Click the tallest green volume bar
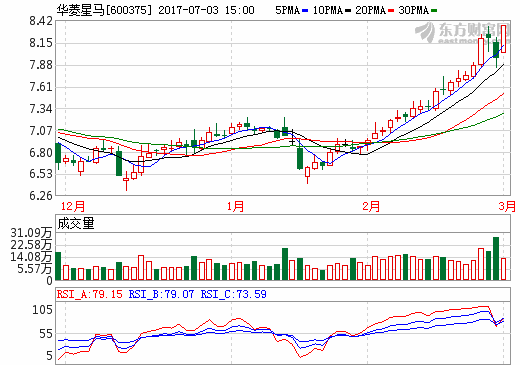 click(x=496, y=258)
